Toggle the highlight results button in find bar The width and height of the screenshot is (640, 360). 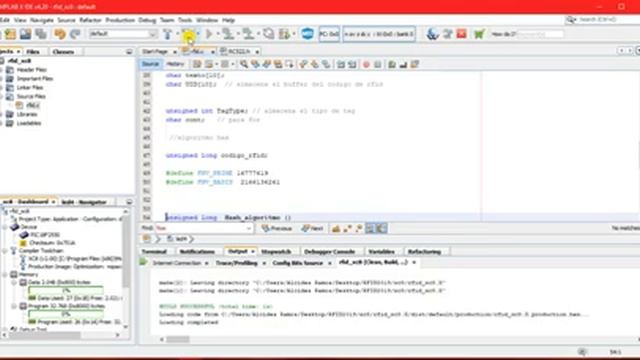point(370,229)
